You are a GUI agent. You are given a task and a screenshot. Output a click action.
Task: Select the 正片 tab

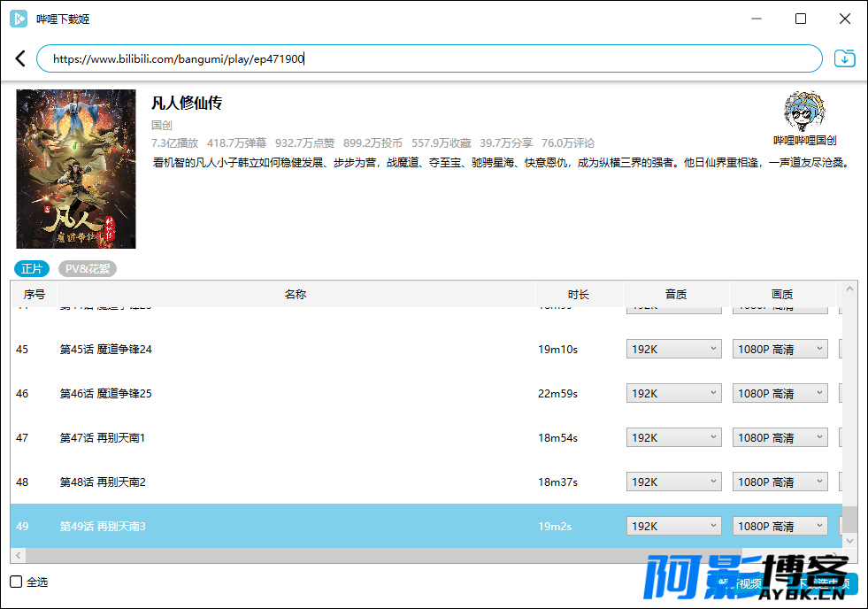pos(32,268)
